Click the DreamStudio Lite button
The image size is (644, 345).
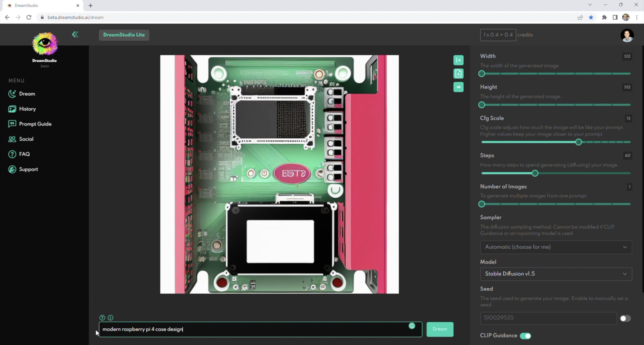point(124,35)
